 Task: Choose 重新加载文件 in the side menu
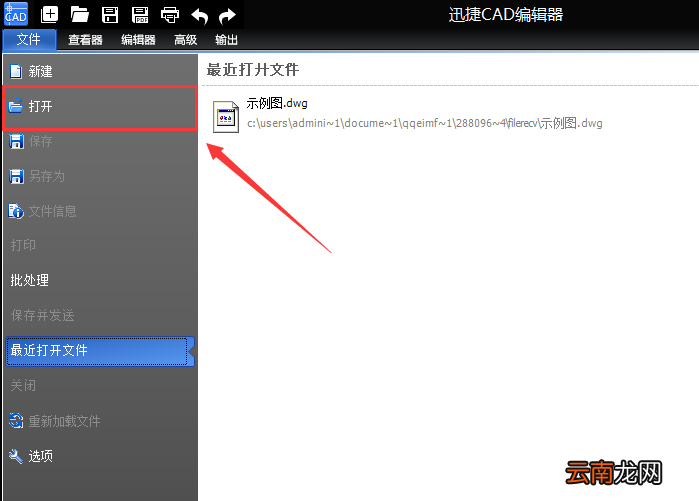point(101,421)
